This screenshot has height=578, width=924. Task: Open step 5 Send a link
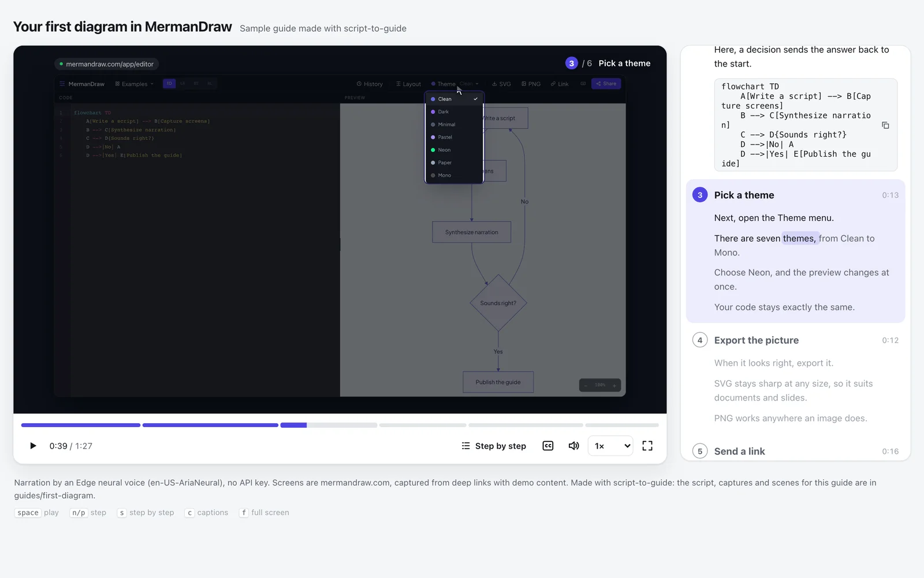click(739, 451)
